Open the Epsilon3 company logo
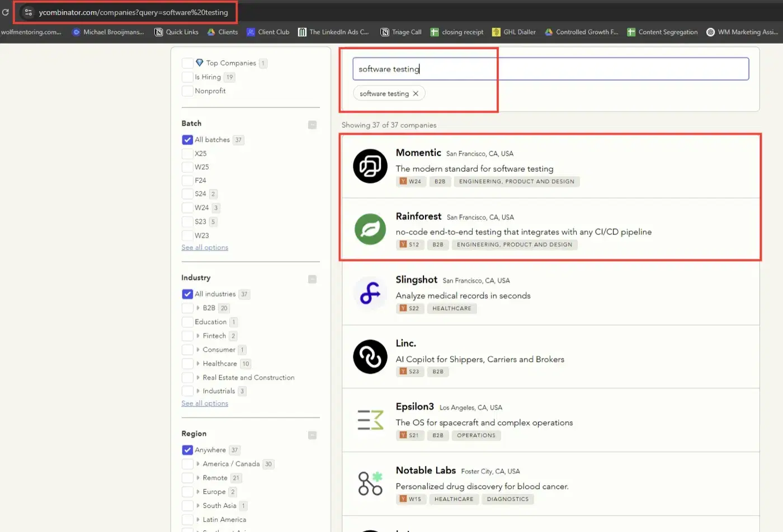This screenshot has height=532, width=783. click(x=370, y=420)
